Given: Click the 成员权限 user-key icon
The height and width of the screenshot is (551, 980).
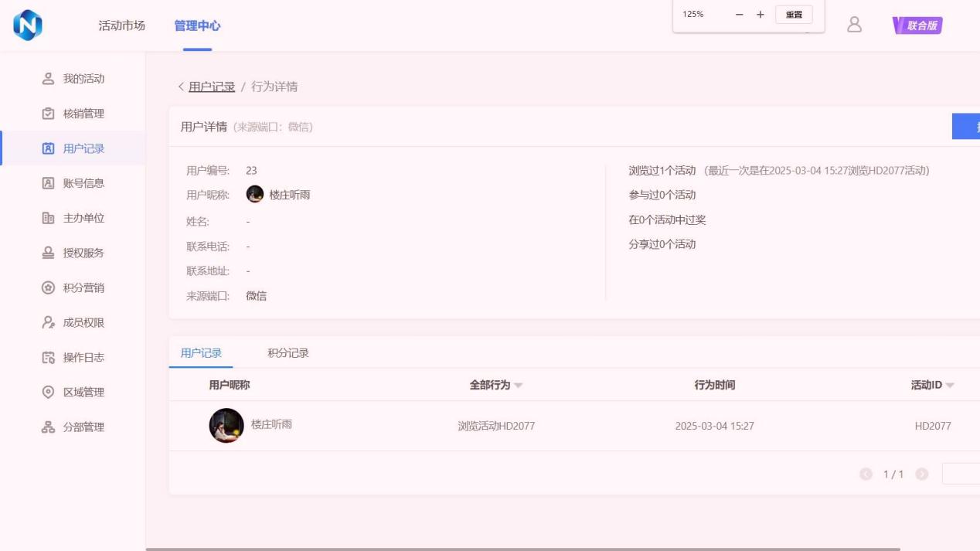Looking at the screenshot, I should 48,322.
